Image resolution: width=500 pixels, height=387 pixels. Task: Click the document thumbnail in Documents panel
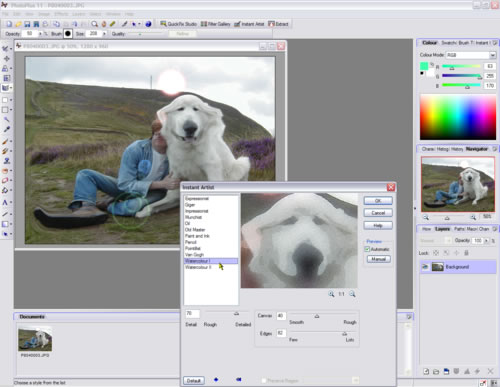(x=35, y=339)
